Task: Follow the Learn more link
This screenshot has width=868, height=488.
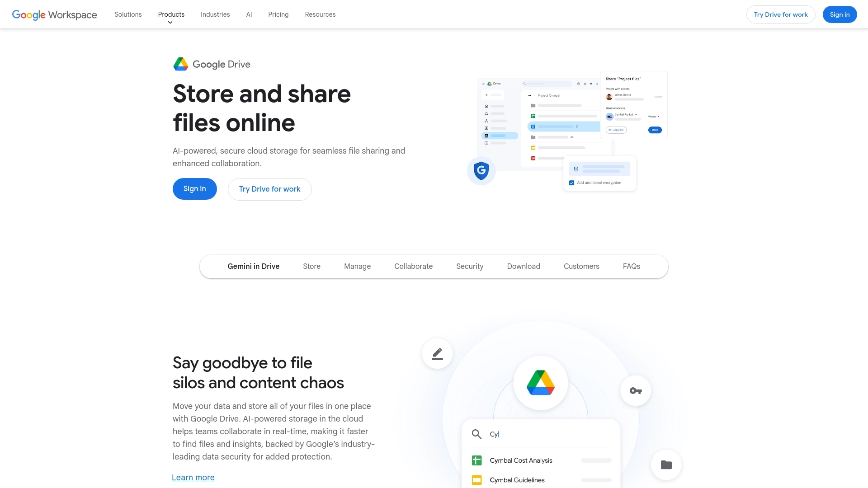Action: point(193,478)
